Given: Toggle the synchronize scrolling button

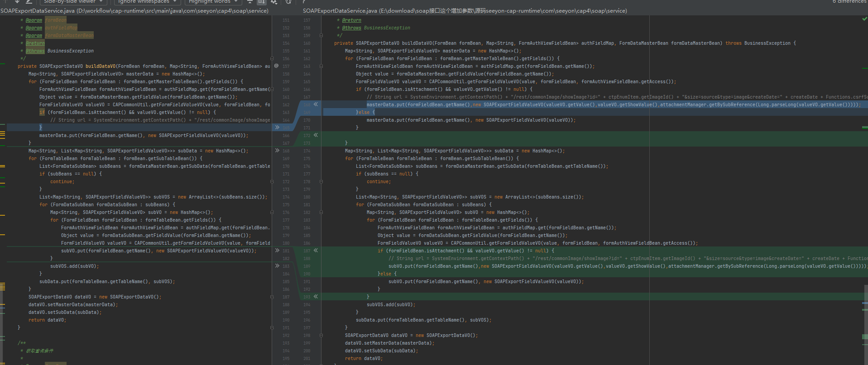Looking at the screenshot, I should pos(261,2).
